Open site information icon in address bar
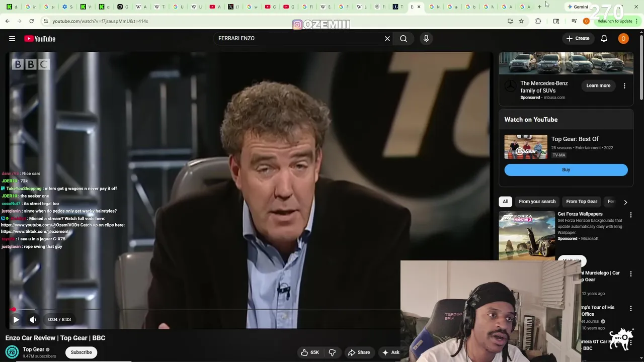644x362 pixels. point(46,21)
